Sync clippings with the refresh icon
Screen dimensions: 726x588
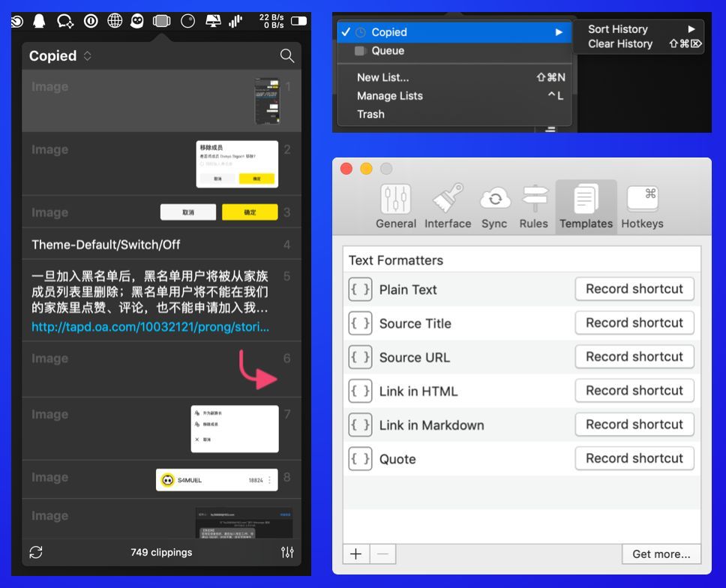[36, 552]
